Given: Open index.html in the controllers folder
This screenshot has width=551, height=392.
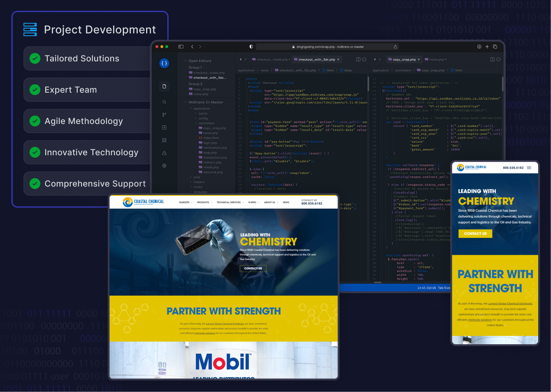Looking at the screenshot, I should (x=208, y=138).
